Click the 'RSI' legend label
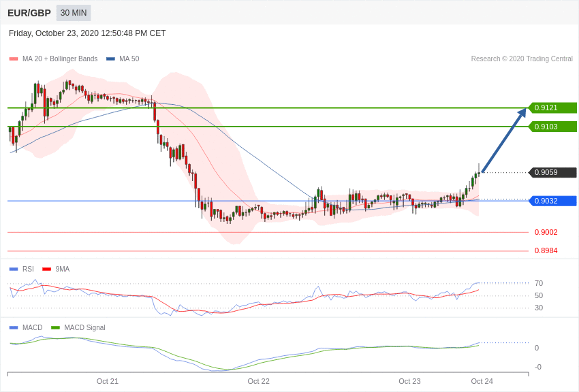 point(28,269)
